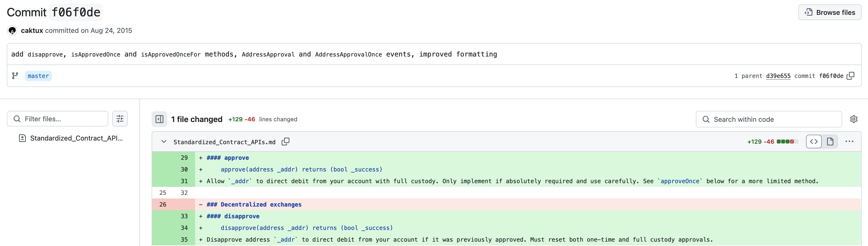
Task: Open parent commit d39e655
Action: pyautogui.click(x=778, y=76)
